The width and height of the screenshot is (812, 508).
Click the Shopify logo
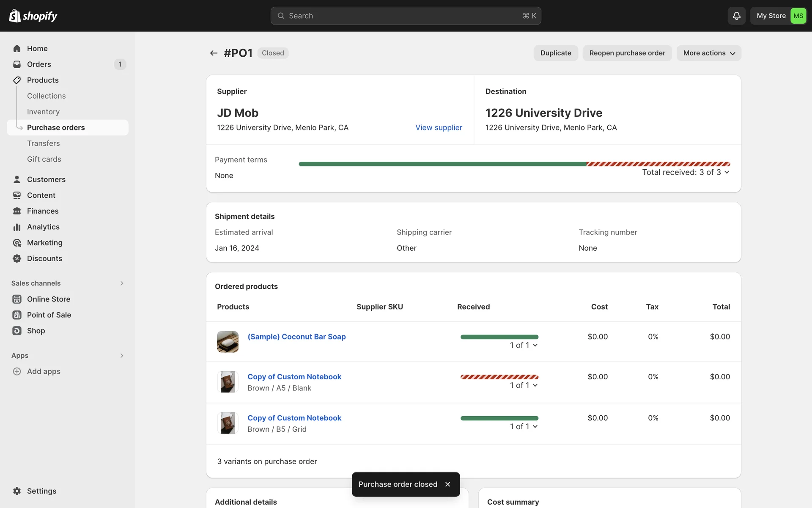click(33, 16)
